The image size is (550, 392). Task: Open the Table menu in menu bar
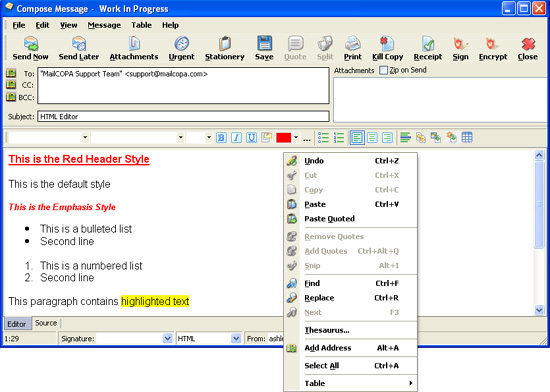141,25
